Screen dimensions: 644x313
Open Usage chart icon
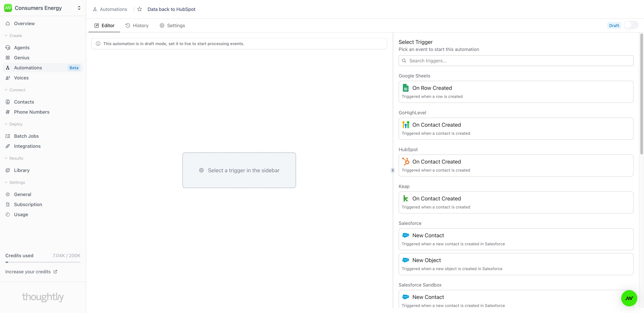coord(8,215)
